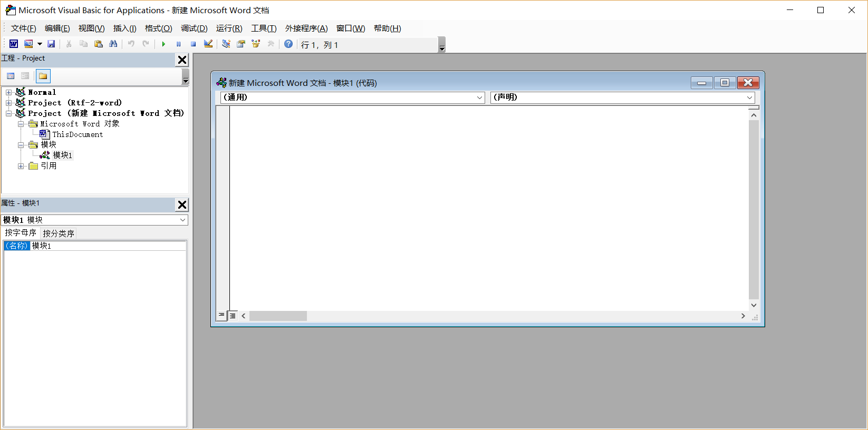The width and height of the screenshot is (868, 430).
Task: Select Project (Rtf-2-word) tree item
Action: click(75, 103)
